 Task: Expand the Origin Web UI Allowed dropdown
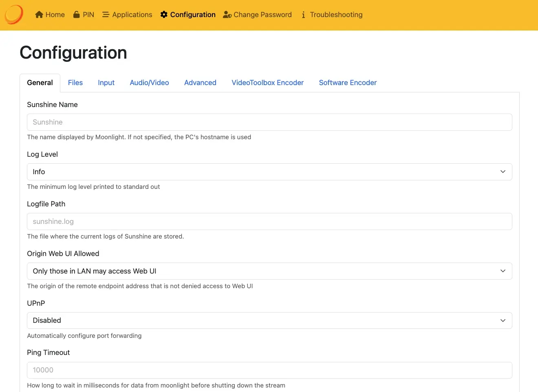click(269, 271)
